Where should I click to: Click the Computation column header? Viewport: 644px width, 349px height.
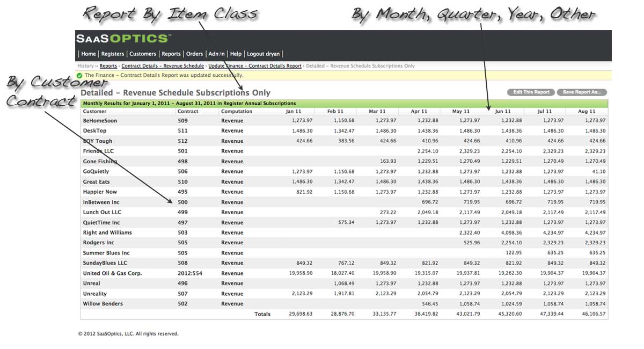click(237, 112)
